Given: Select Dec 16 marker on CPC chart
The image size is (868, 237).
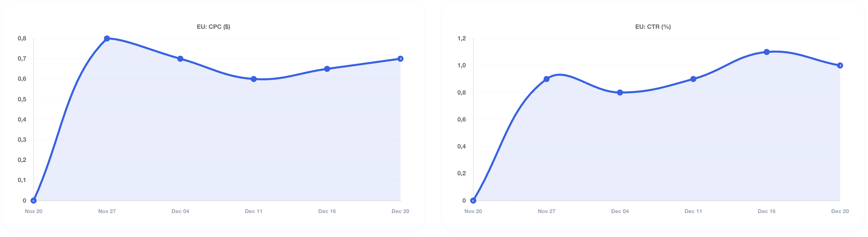Looking at the screenshot, I should click(x=327, y=69).
